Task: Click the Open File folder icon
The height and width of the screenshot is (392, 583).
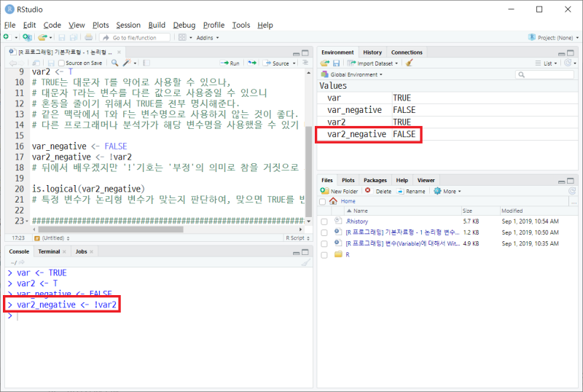Action: (42, 37)
